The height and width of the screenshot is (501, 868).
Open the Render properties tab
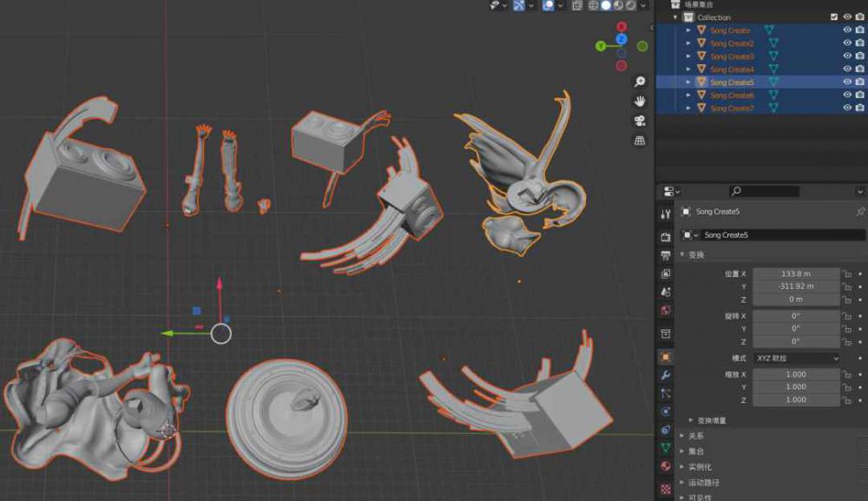pos(666,237)
